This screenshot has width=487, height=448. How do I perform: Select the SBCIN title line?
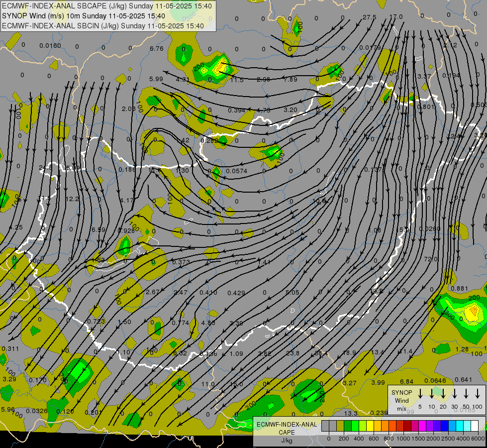(103, 26)
